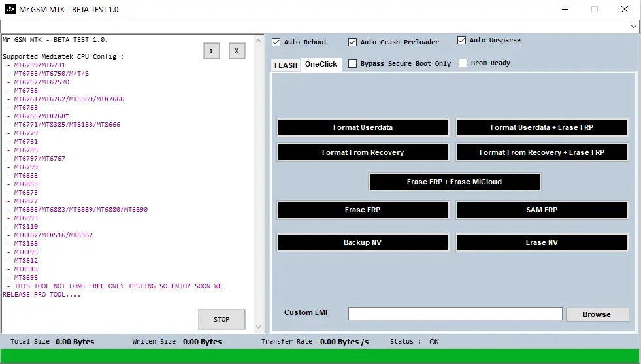Viewport: 641px width, 364px height.
Task: Click Format From Recovery button
Action: (x=363, y=152)
